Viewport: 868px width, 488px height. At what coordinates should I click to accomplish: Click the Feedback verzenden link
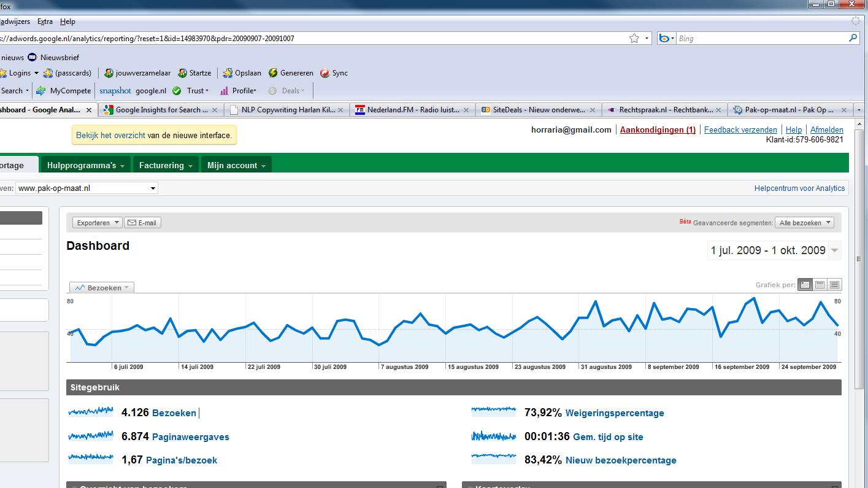point(740,130)
